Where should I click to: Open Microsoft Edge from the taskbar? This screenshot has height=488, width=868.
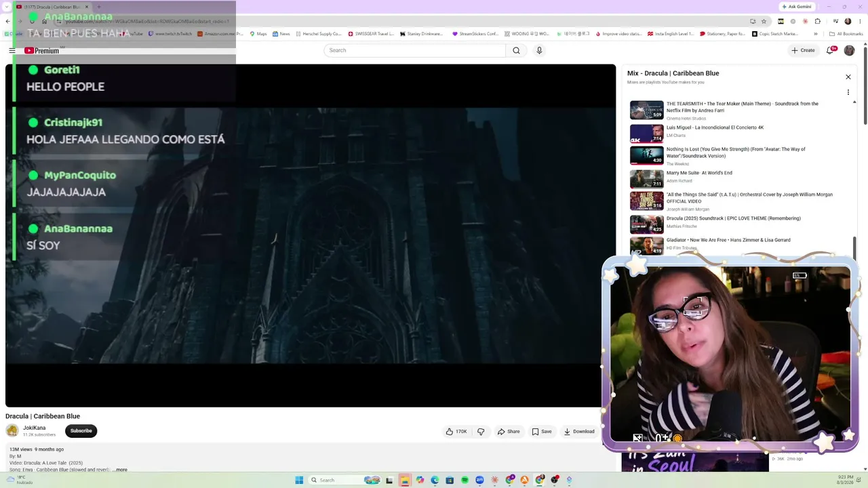(435, 480)
